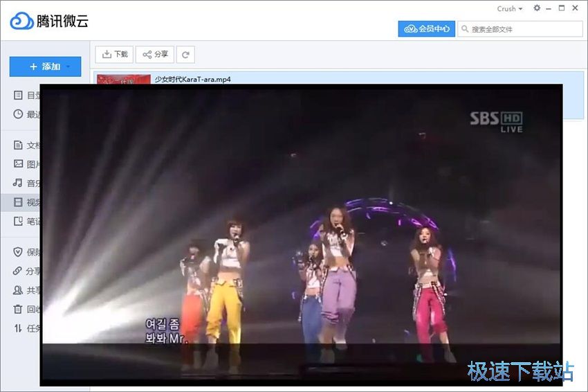Minimize the Weiyun window
This screenshot has height=392, width=588.
(549, 8)
